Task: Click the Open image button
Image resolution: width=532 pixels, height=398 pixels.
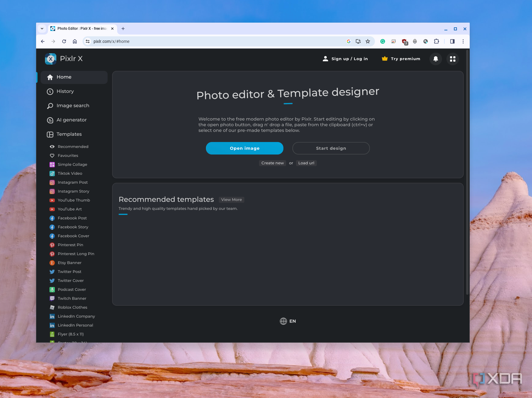Action: (245, 148)
